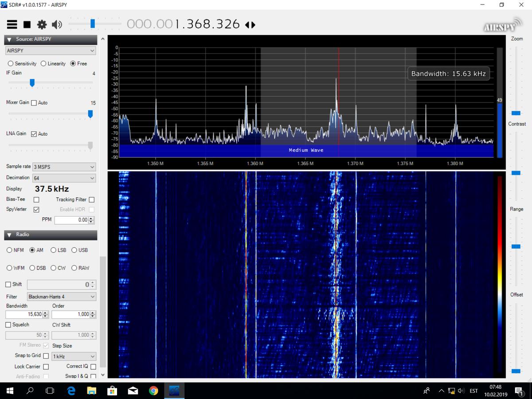Click the People icon in the taskbar
The image size is (532, 399).
[426, 391]
